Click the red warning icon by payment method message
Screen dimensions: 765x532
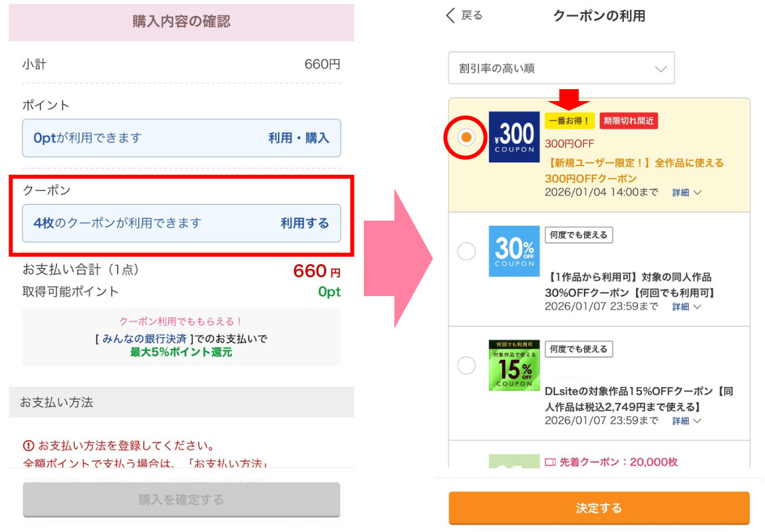(x=29, y=446)
